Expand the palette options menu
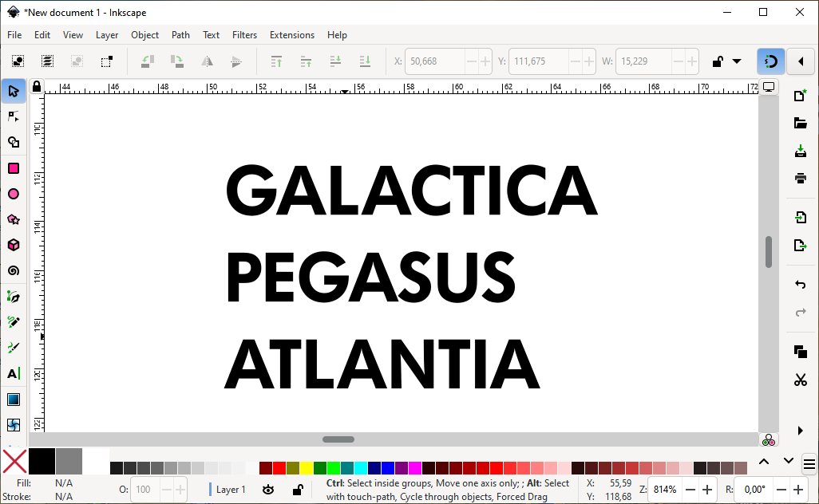The height and width of the screenshot is (504, 819). click(x=809, y=464)
